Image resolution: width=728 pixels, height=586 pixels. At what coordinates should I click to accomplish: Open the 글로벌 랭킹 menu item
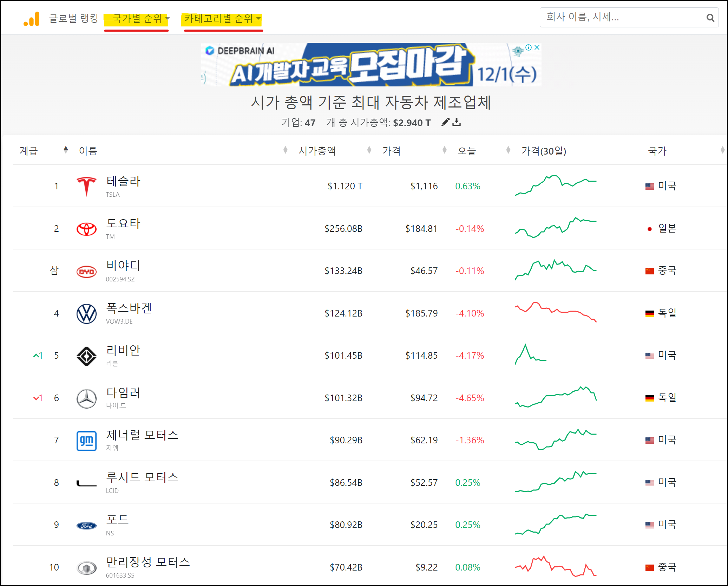(73, 19)
